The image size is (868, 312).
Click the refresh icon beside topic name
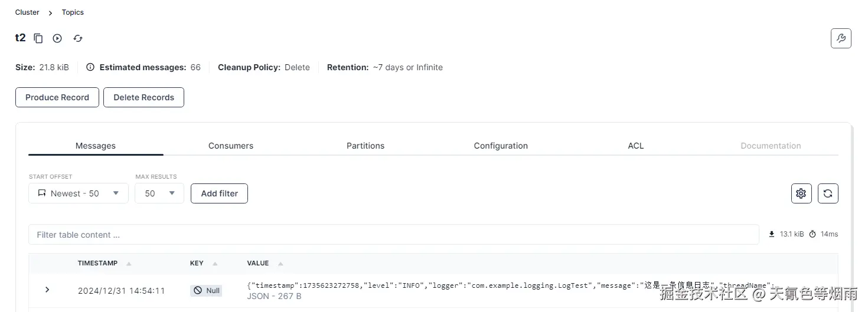pyautogui.click(x=78, y=38)
